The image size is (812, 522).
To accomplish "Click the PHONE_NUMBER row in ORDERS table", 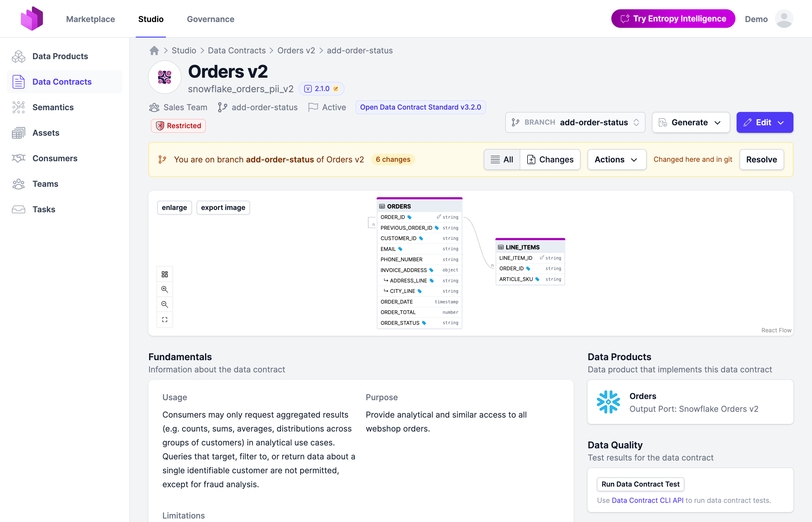I will (x=420, y=260).
